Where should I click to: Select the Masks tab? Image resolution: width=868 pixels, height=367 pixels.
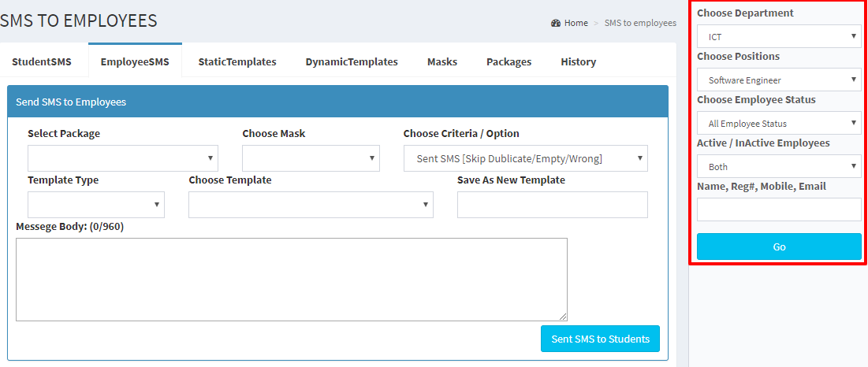442,62
